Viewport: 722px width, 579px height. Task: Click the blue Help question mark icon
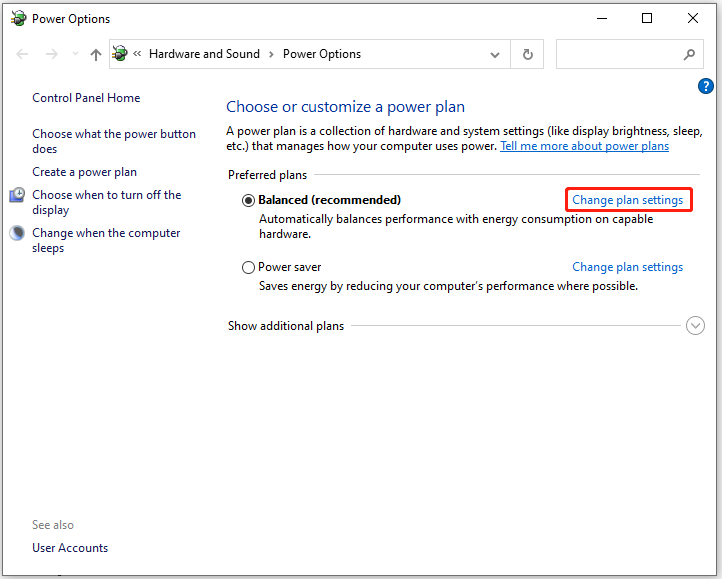(705, 86)
